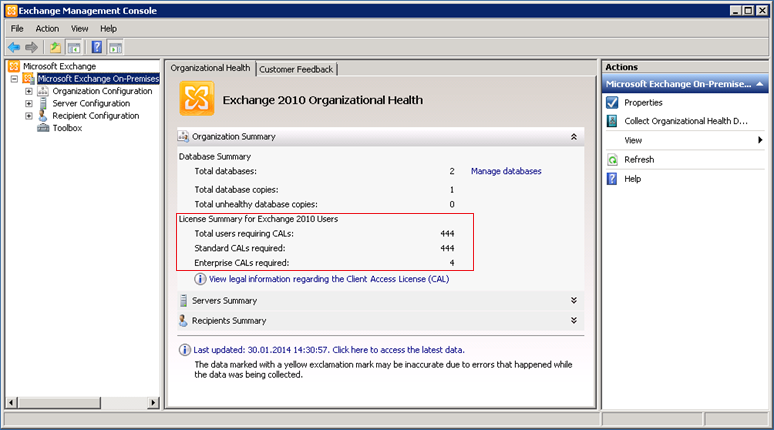Click the Collect Organizational Health Data icon
Viewport: 774px width, 430px height.
(612, 121)
